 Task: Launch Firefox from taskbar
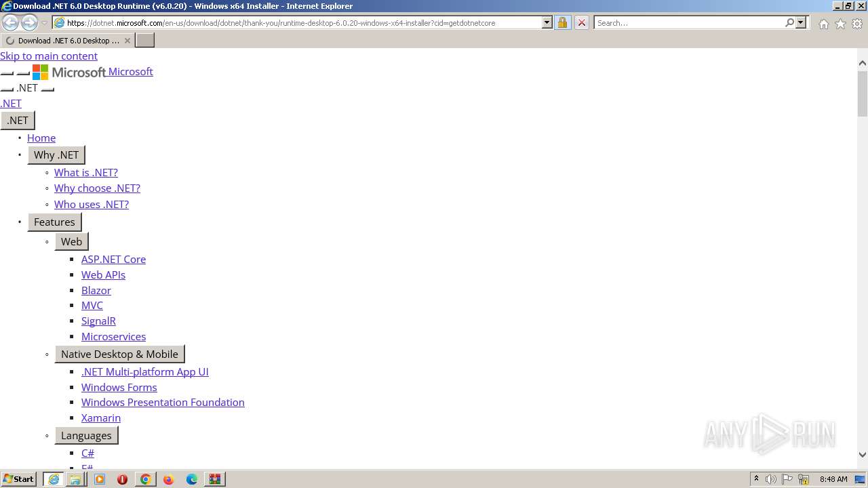tap(168, 479)
